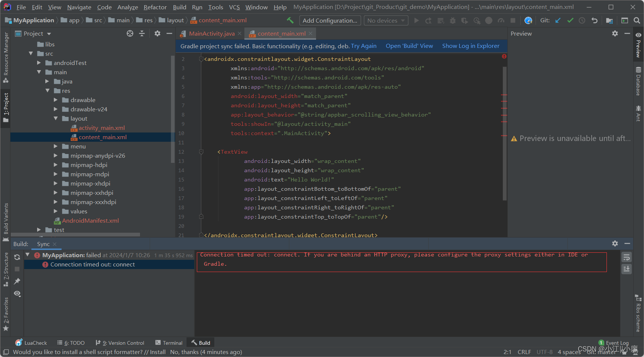
Task: Collapse the MyApplication failed build node
Action: pos(27,255)
